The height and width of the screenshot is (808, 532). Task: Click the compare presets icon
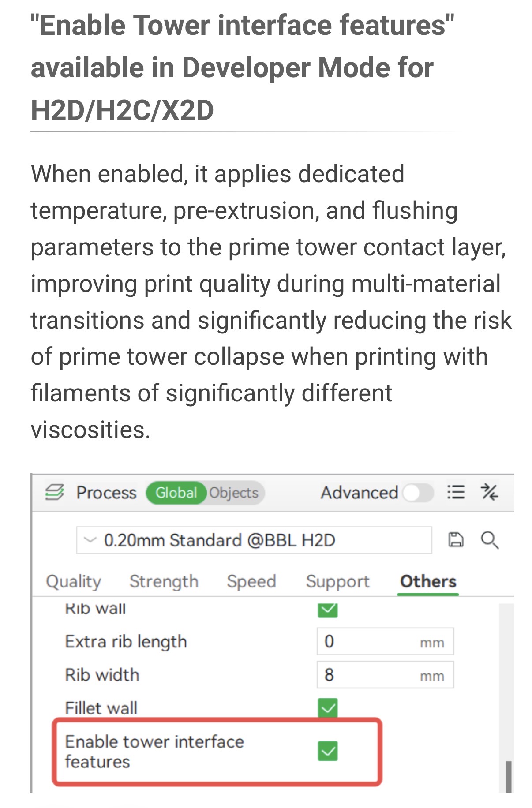(489, 492)
